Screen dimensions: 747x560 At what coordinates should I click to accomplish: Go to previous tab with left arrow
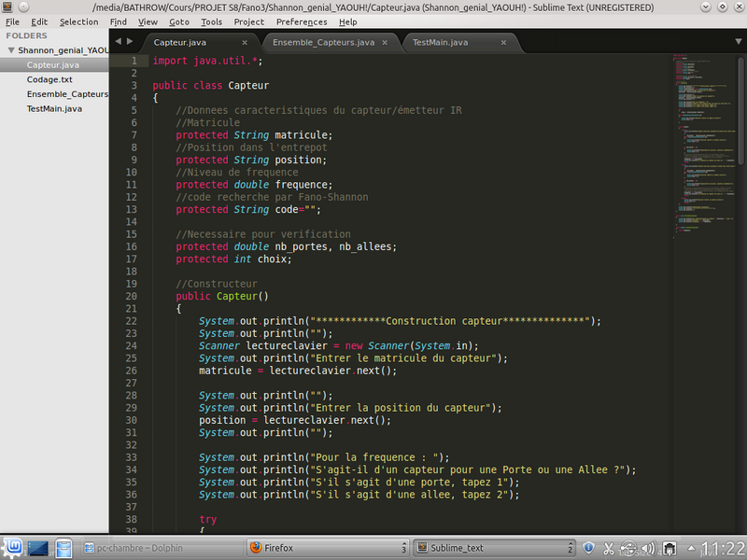[118, 42]
